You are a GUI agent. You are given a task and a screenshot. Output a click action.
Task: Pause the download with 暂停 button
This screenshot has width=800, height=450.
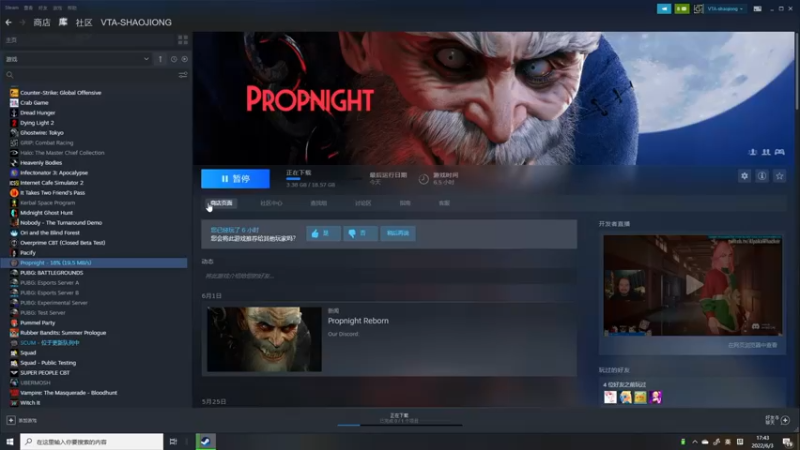coord(235,179)
